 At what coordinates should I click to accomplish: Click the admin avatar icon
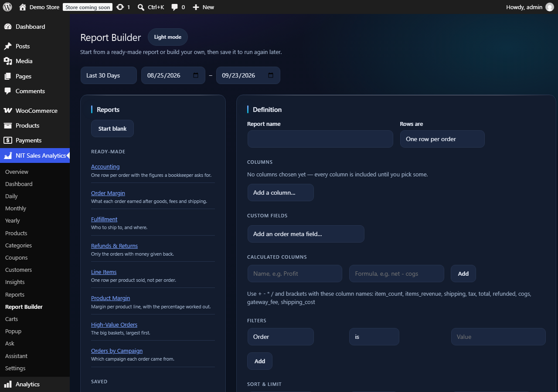pos(549,7)
